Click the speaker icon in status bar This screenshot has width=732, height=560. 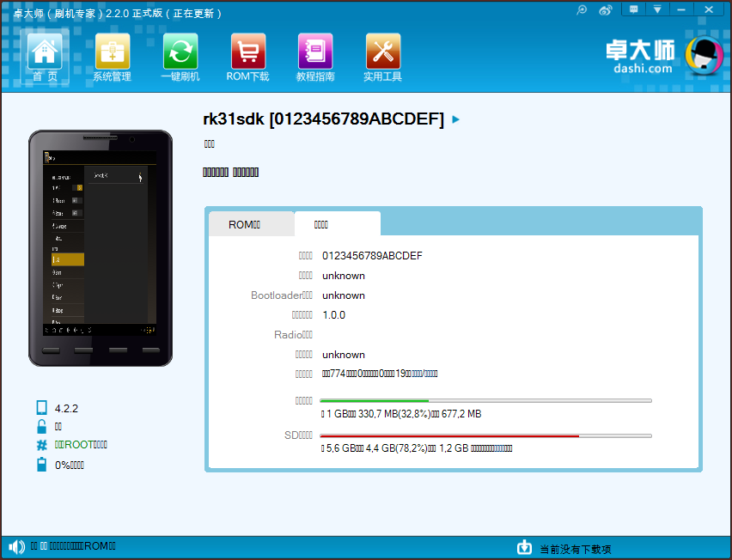click(17, 546)
